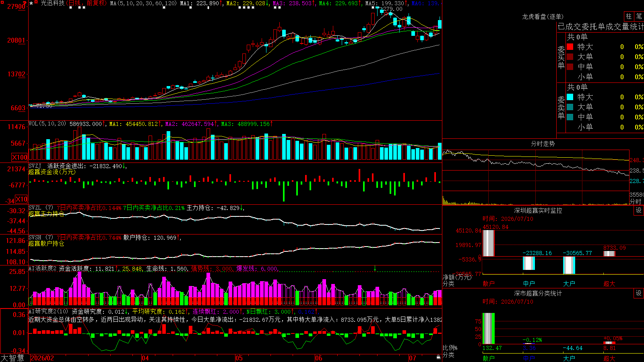Click the AI研究度2(10) indicator label
This screenshot has height=362, width=644.
[x=48, y=311]
